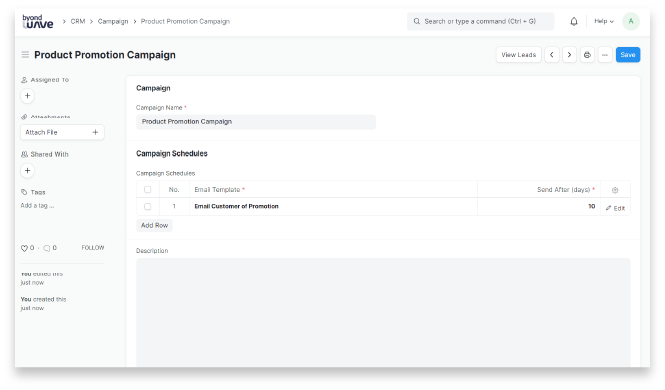665x390 pixels.
Task: Click the Shared With label
Action: pos(49,154)
